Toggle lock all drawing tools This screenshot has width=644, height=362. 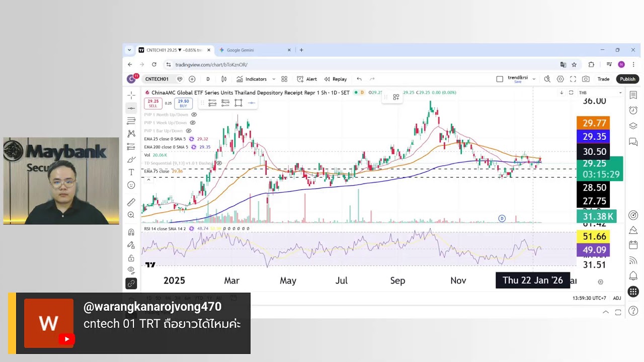(x=131, y=258)
